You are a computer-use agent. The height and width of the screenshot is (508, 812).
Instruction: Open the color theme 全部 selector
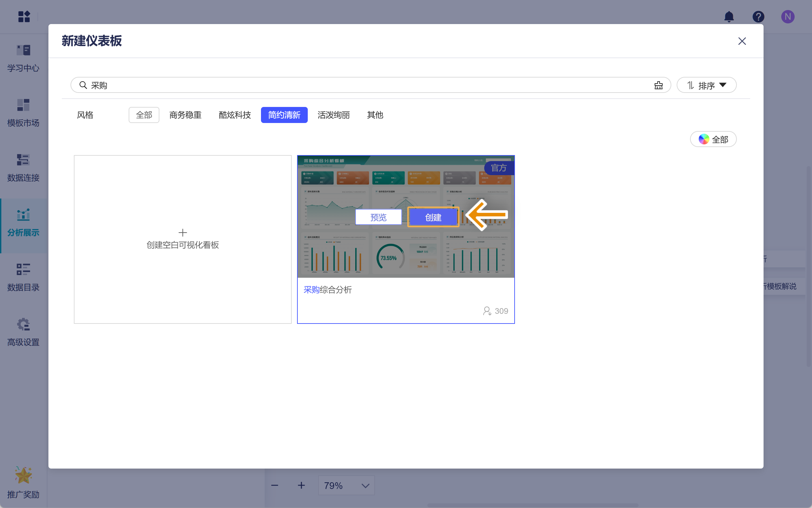(713, 139)
